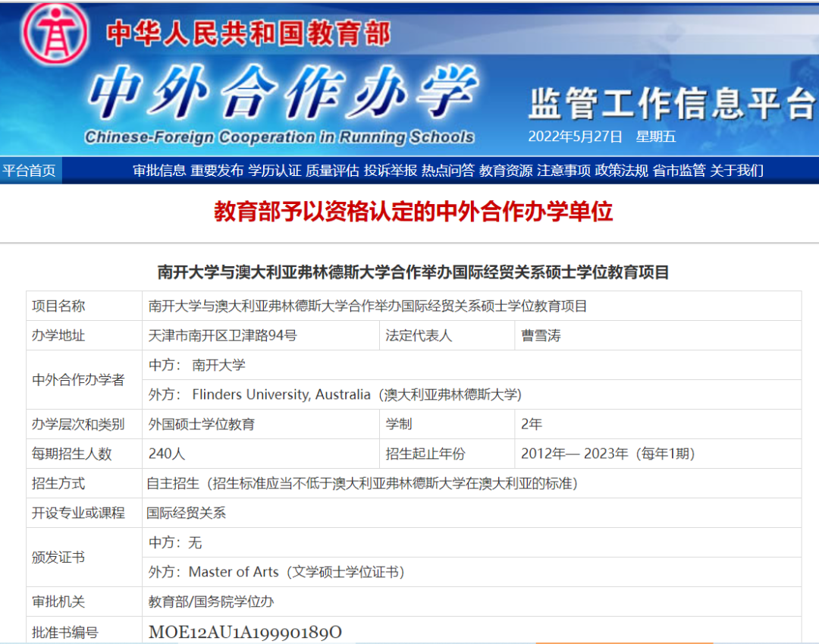The image size is (819, 644).
Task: Click the 学制 label cell
Action: coord(447,424)
